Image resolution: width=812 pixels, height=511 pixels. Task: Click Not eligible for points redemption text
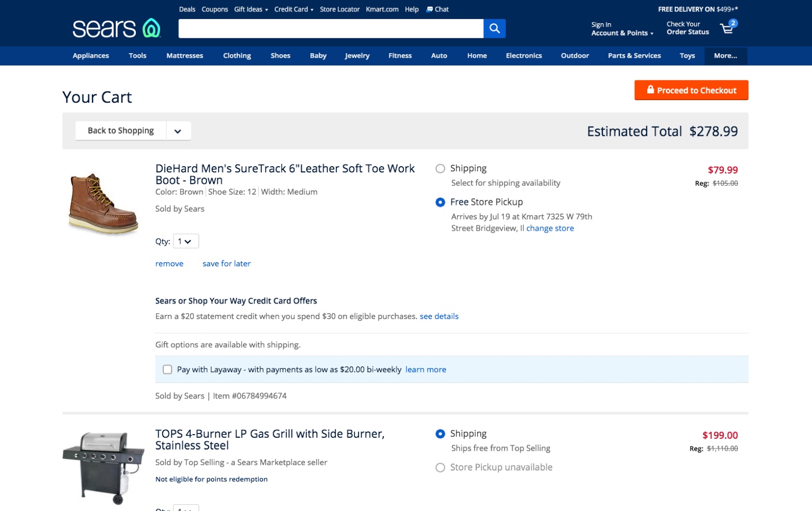click(x=211, y=480)
